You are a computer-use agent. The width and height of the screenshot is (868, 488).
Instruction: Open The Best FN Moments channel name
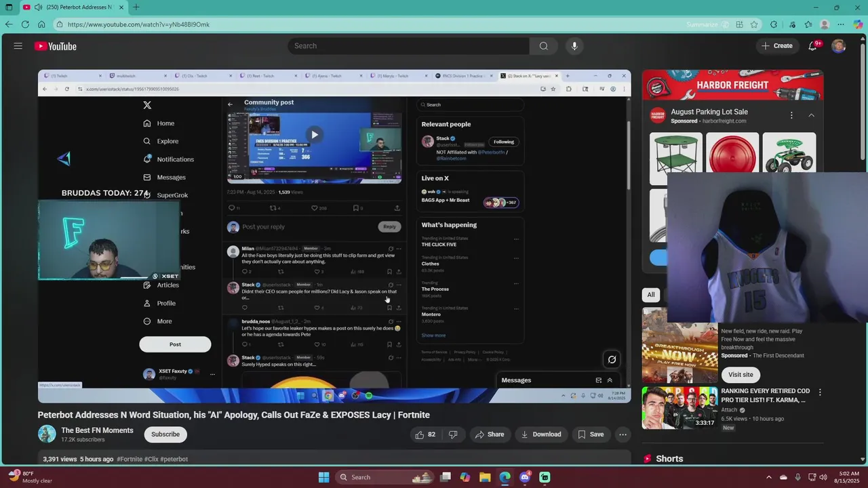coord(98,430)
